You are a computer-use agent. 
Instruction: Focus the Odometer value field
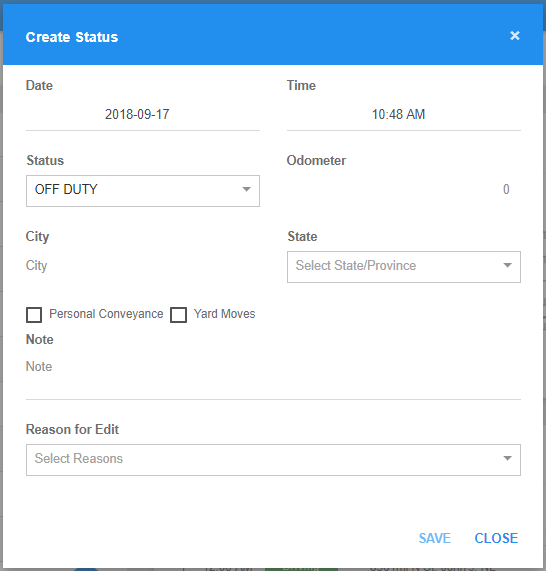[x=404, y=190]
